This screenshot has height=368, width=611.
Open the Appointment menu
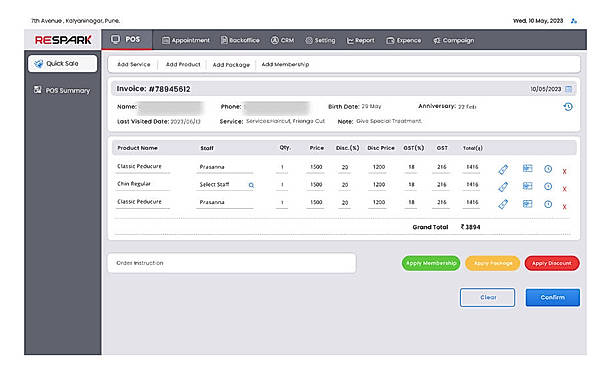pyautogui.click(x=185, y=40)
